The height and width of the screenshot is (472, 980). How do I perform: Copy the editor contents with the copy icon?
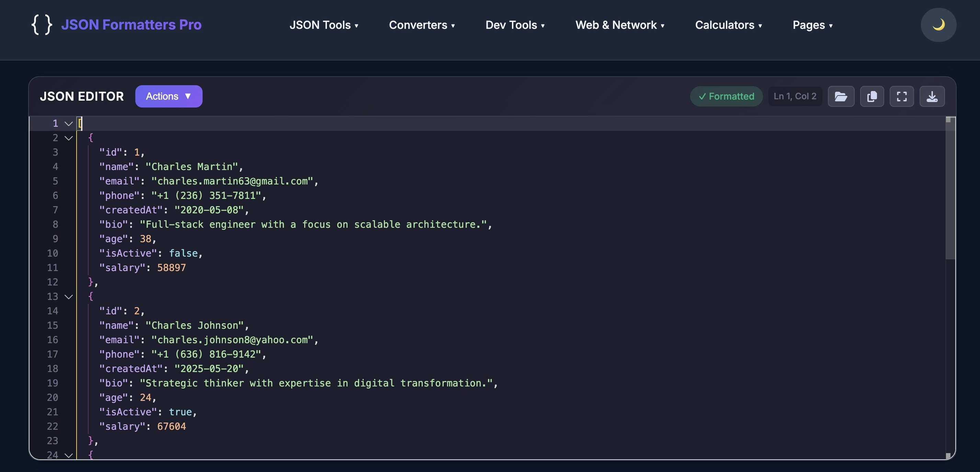click(871, 96)
